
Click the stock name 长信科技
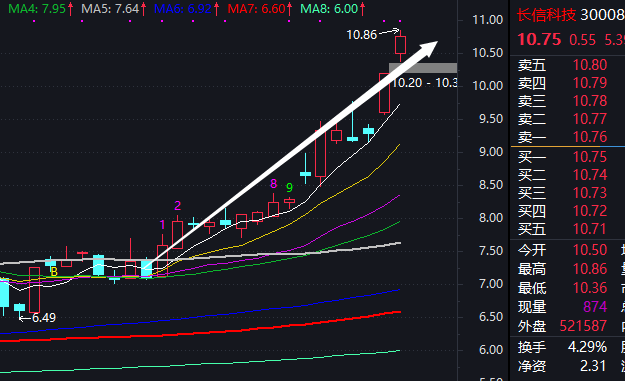tap(546, 15)
